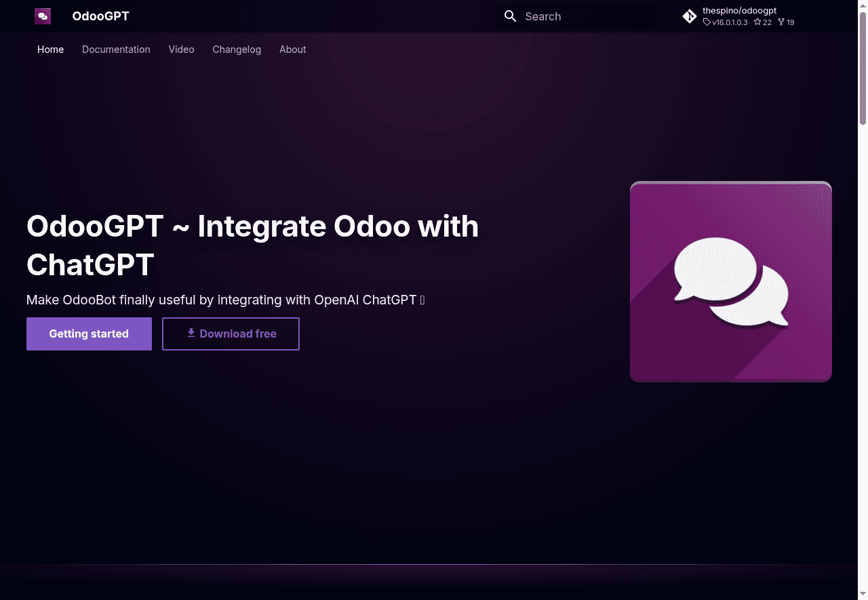Viewport: 868px width, 600px height.
Task: Click the scrollbar up arrow
Action: [x=863, y=5]
